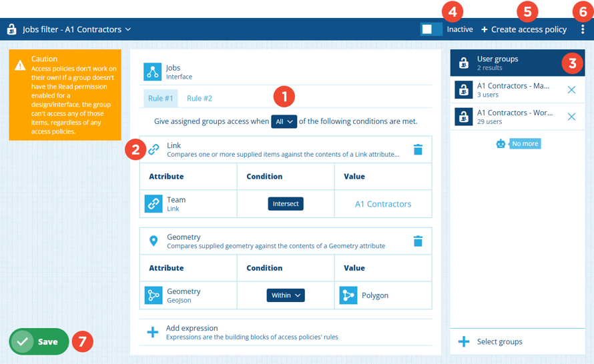Image resolution: width=594 pixels, height=364 pixels.
Task: Click Create access policy
Action: pos(524,29)
